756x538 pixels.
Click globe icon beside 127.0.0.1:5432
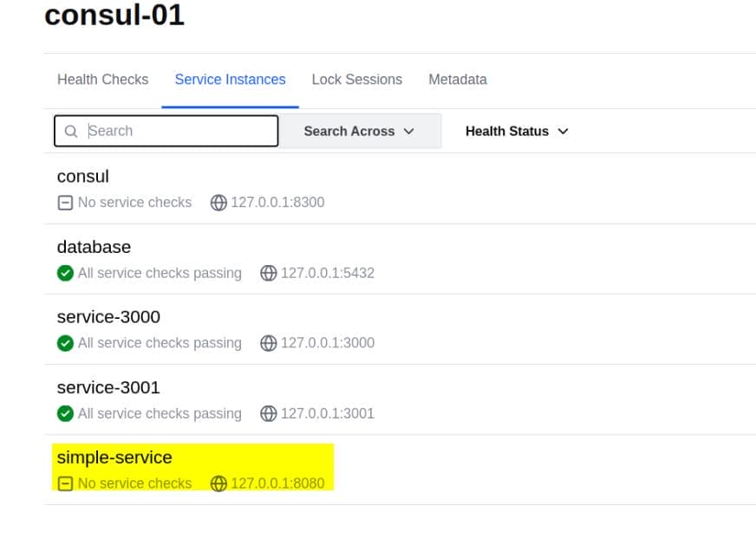pos(269,273)
